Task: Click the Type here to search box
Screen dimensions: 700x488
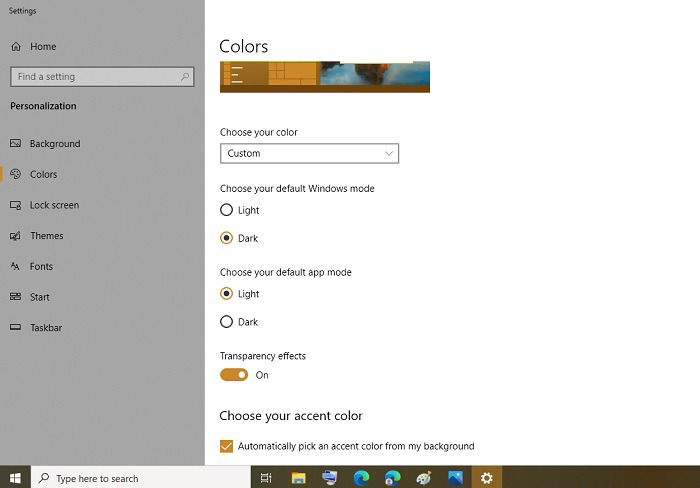Action: tap(141, 478)
